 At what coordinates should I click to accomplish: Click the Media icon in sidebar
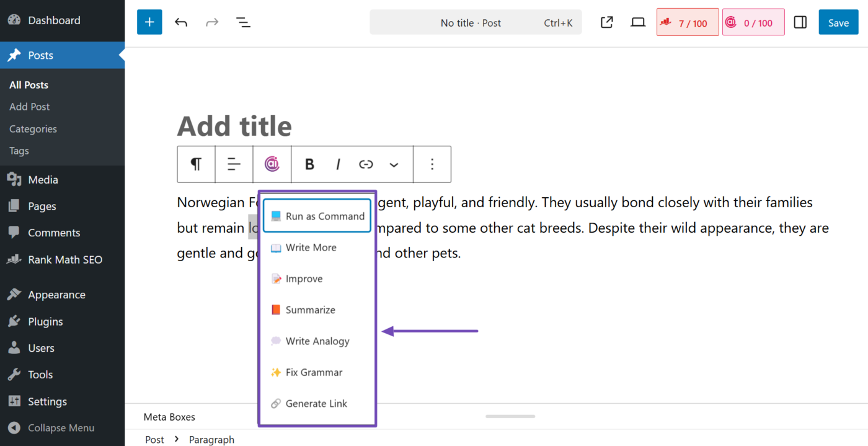[14, 179]
